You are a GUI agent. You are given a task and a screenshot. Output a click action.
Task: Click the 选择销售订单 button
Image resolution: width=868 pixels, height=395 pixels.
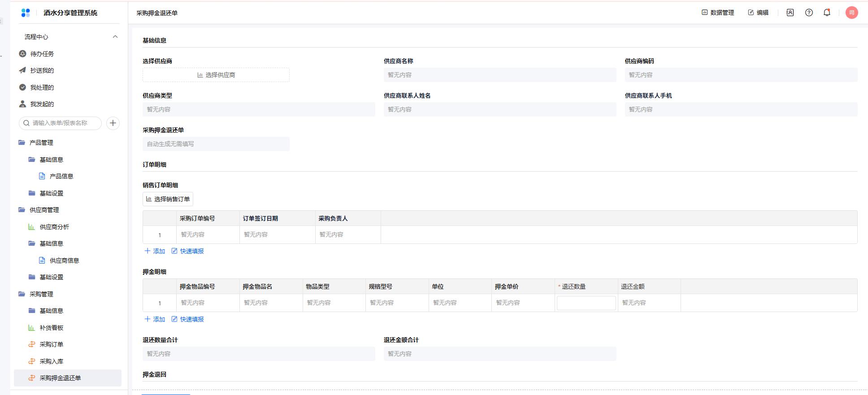point(168,199)
